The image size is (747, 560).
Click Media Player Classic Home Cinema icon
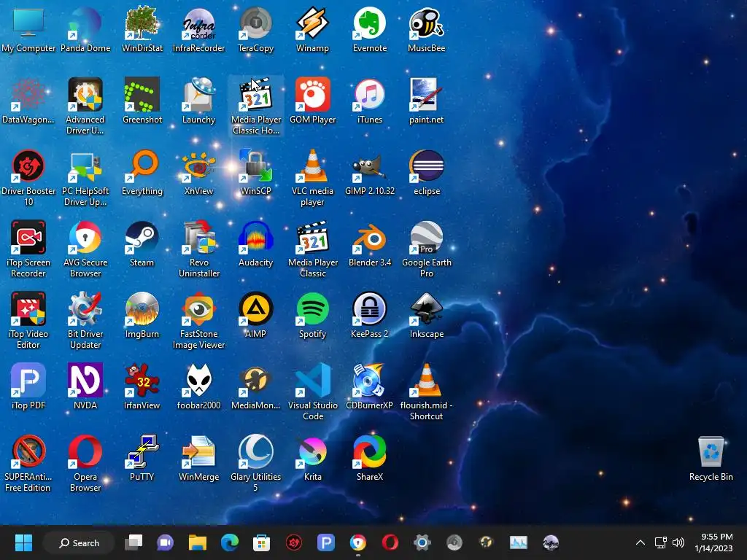tap(256, 94)
